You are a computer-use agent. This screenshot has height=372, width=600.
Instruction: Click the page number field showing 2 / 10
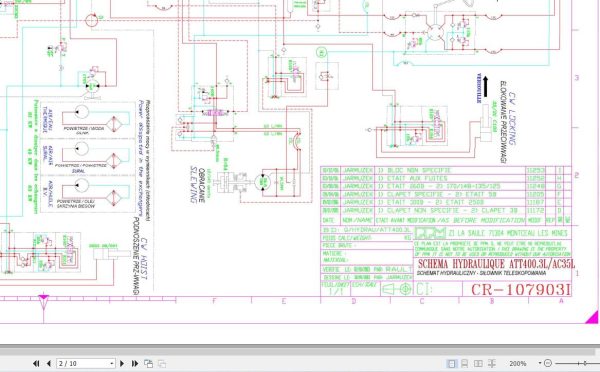pos(85,363)
